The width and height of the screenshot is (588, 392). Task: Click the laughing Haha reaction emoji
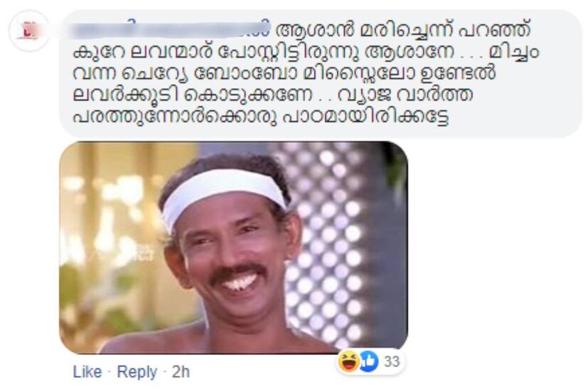(348, 361)
